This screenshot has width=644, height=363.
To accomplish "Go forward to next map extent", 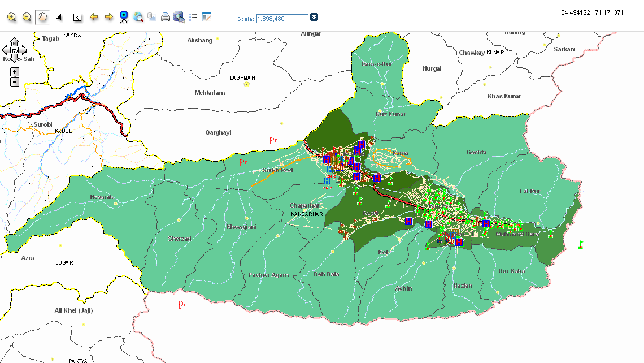I will (109, 17).
